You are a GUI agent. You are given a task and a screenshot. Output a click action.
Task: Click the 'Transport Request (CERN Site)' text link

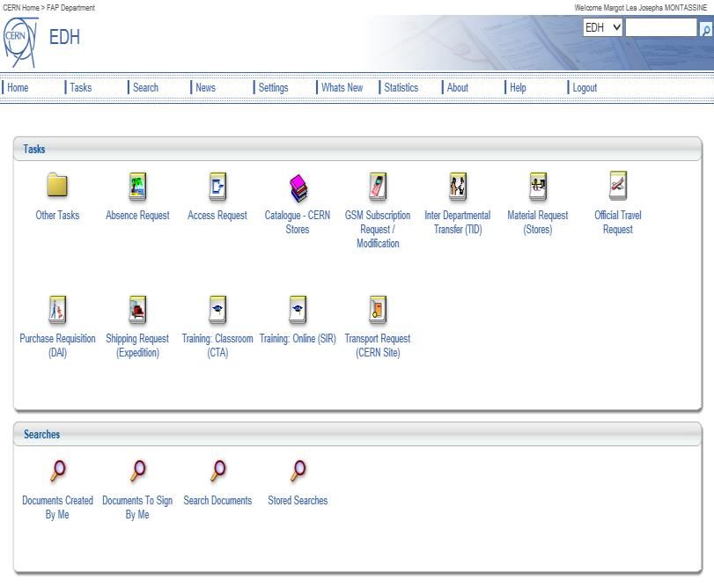tap(378, 345)
